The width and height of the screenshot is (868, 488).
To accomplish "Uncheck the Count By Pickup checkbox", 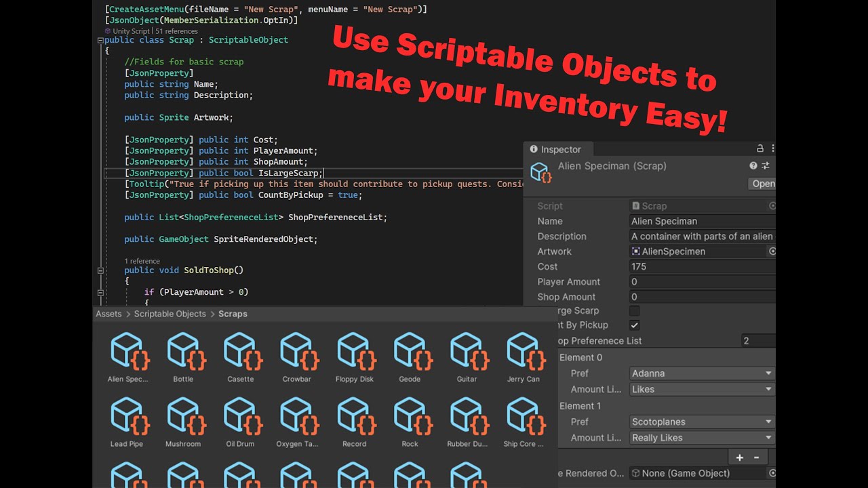I will coord(635,325).
